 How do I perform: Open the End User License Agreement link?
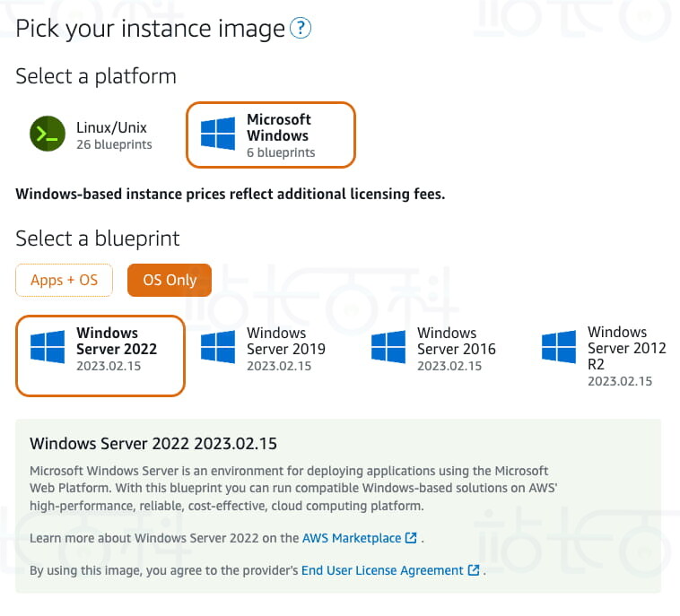click(382, 570)
